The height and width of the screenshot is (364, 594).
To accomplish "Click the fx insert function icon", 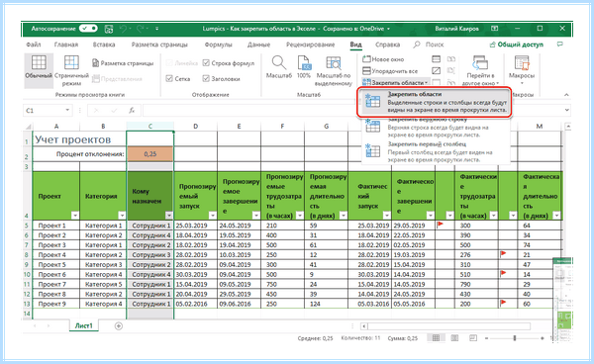I will coord(132,111).
